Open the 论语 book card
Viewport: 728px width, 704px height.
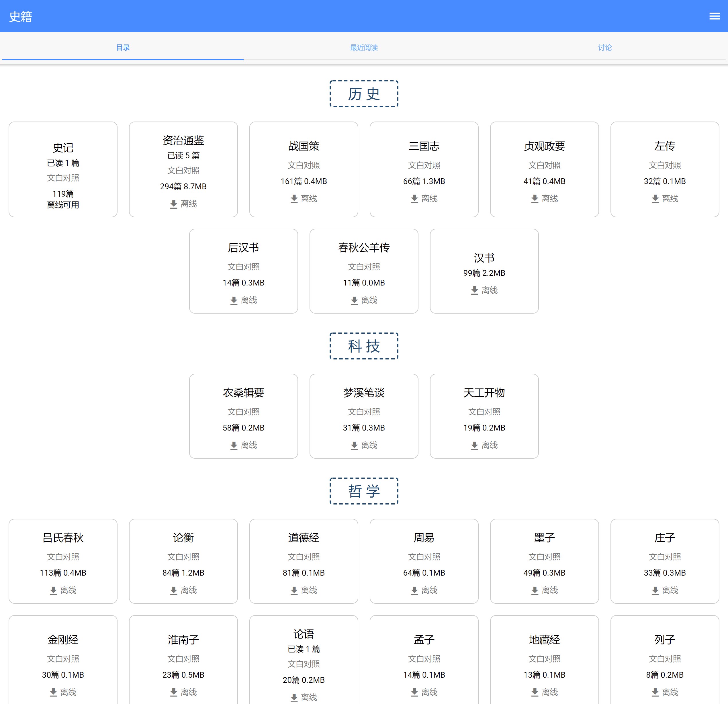[x=304, y=634]
